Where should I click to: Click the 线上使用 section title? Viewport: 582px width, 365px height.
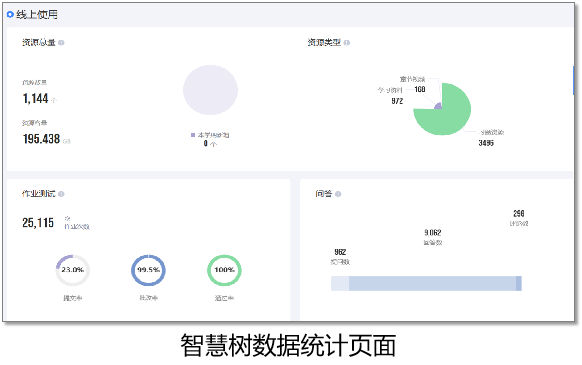(x=37, y=14)
